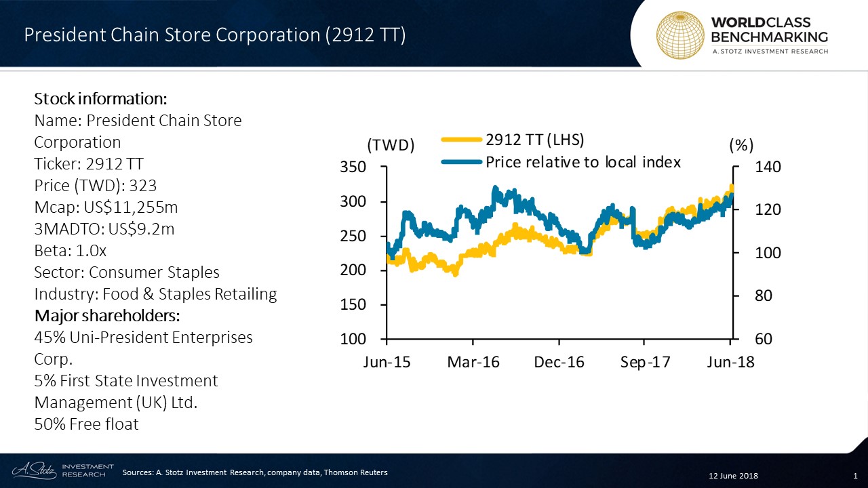Click the World Class Benchmarking globe logo

pos(680,34)
